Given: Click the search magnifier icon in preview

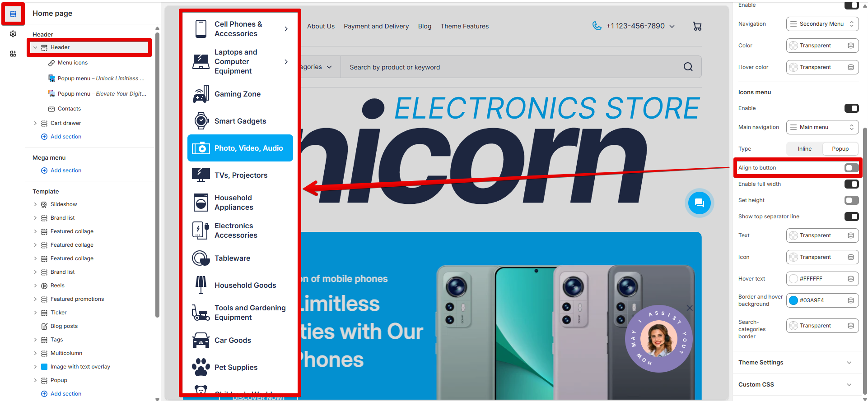Looking at the screenshot, I should point(688,67).
